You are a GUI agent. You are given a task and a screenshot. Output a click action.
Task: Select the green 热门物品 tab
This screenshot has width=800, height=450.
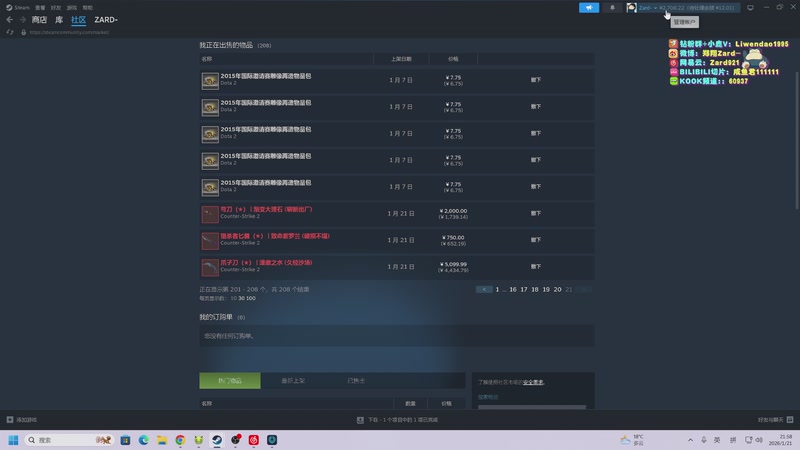tap(230, 380)
